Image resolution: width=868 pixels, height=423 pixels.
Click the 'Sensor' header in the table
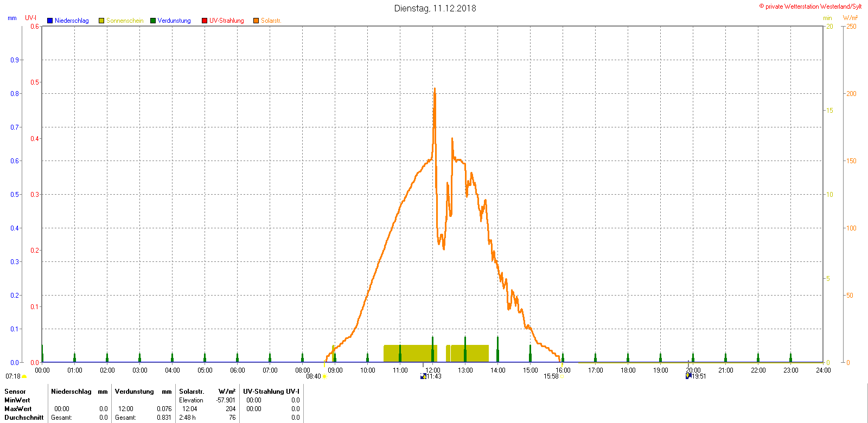[15, 392]
